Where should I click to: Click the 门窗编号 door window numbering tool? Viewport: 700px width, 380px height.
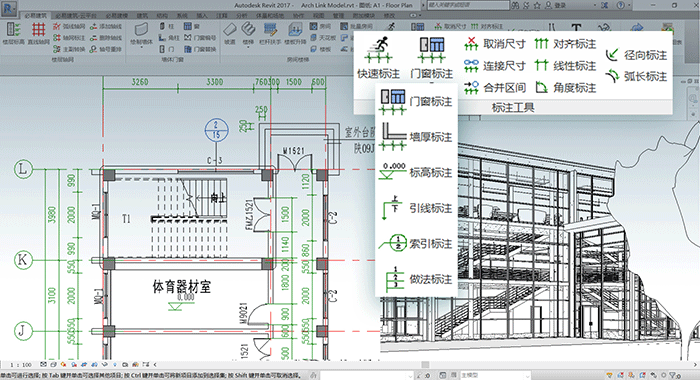click(x=200, y=38)
